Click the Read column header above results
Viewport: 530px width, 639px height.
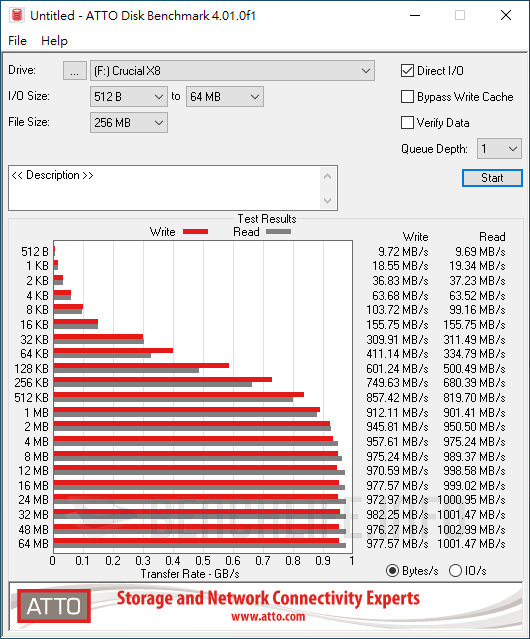click(492, 236)
